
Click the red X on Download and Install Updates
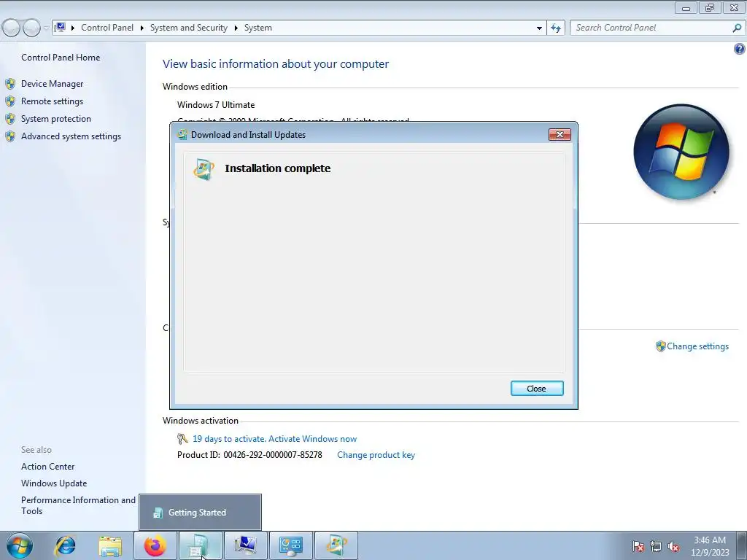click(560, 135)
